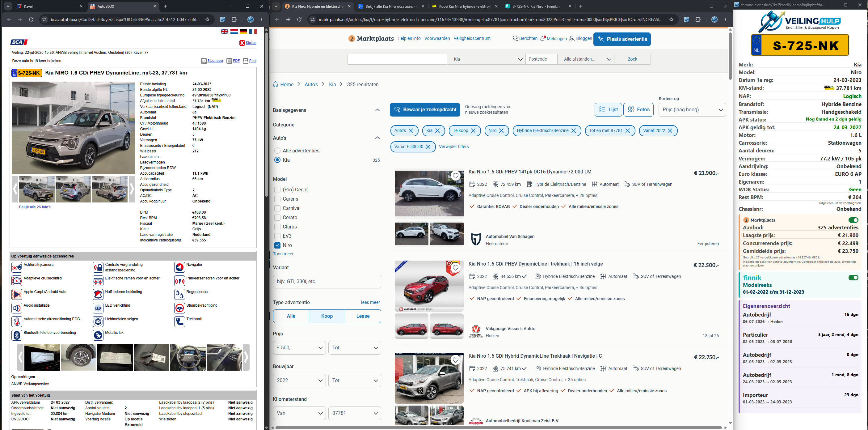Viewport: 868px width, 430px height.
Task: Check the Carens model checkbox
Action: click(x=277, y=199)
